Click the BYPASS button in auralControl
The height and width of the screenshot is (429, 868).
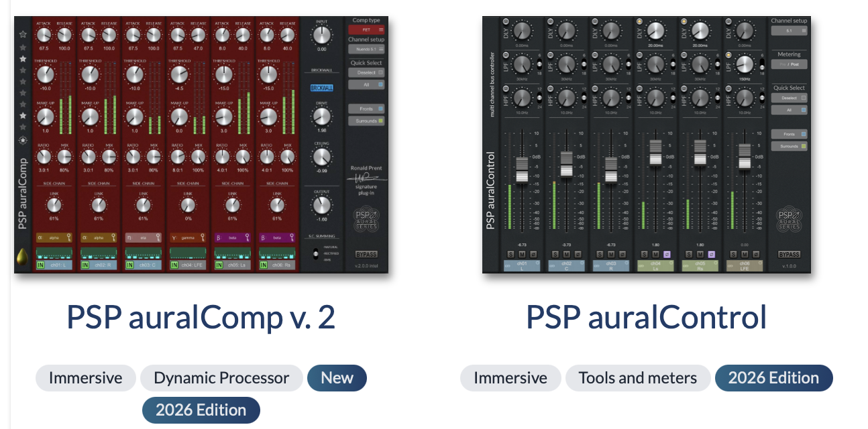[790, 254]
